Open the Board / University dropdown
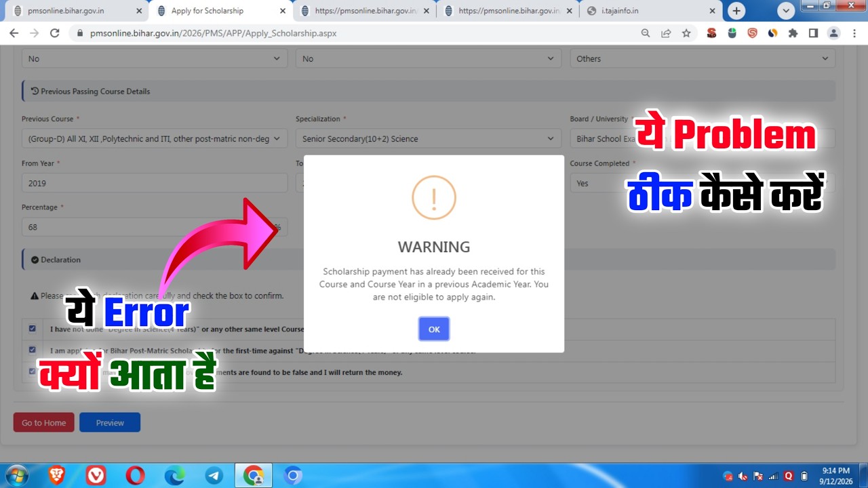This screenshot has height=488, width=868. (703, 138)
